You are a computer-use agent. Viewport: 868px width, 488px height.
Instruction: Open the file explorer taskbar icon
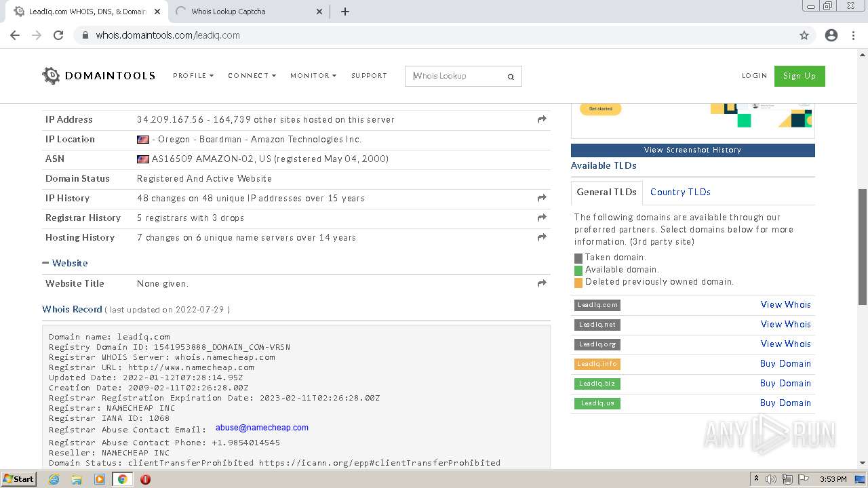(x=77, y=479)
